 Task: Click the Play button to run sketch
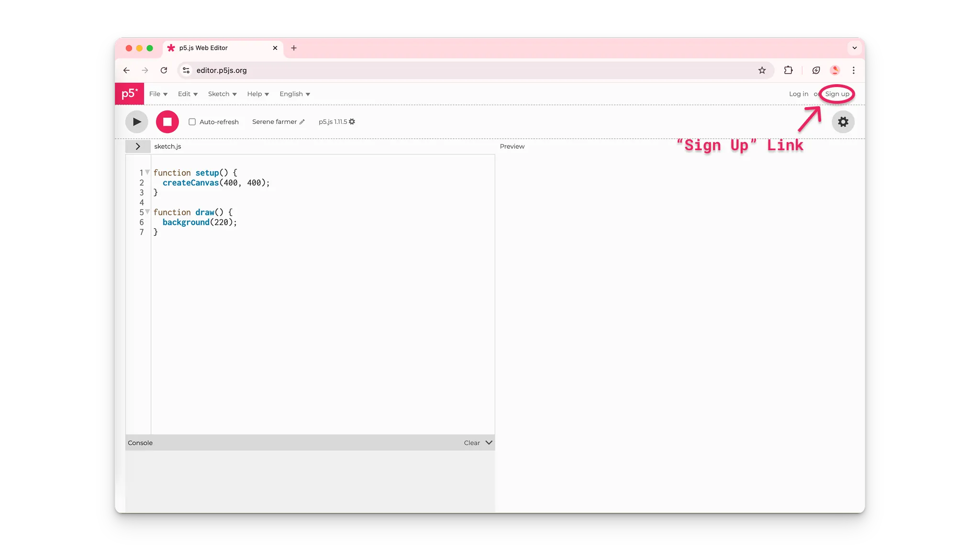coord(136,121)
